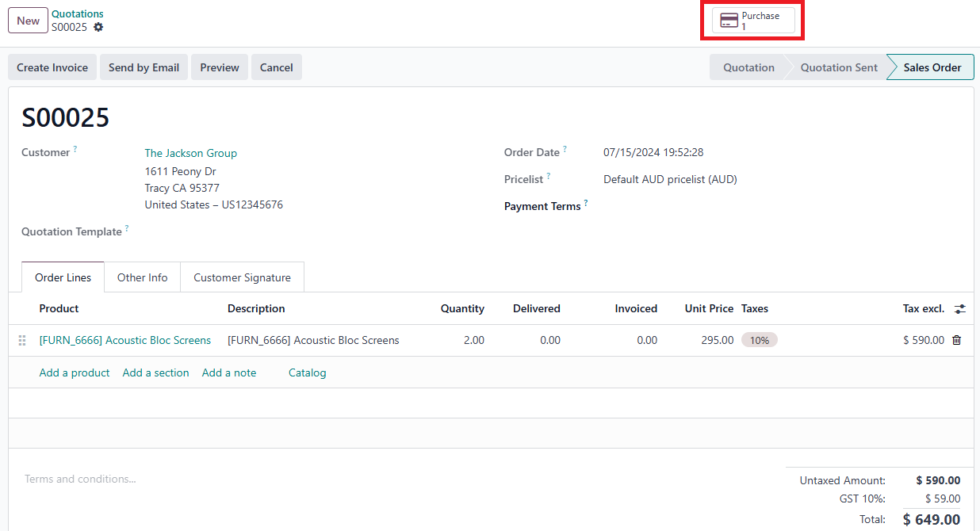Delete the Acoustic Bloc Screens order line

click(956, 340)
